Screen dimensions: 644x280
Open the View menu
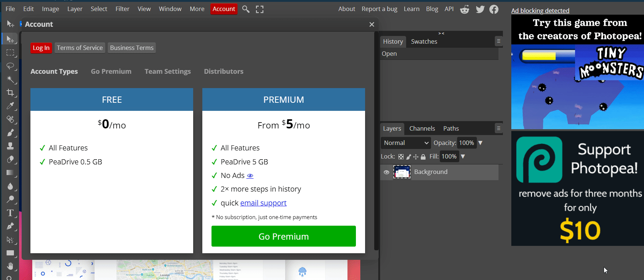click(x=144, y=9)
